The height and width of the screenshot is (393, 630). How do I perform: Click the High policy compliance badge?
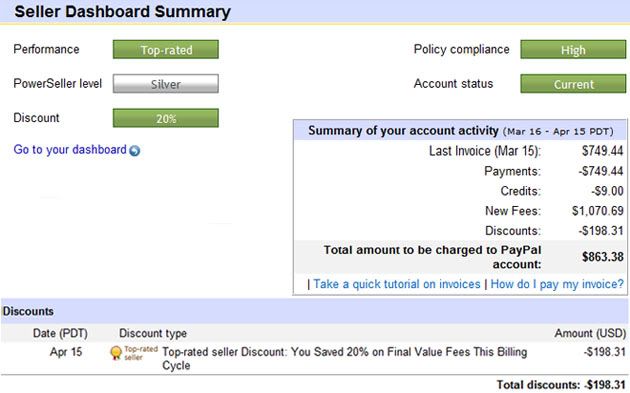[573, 49]
